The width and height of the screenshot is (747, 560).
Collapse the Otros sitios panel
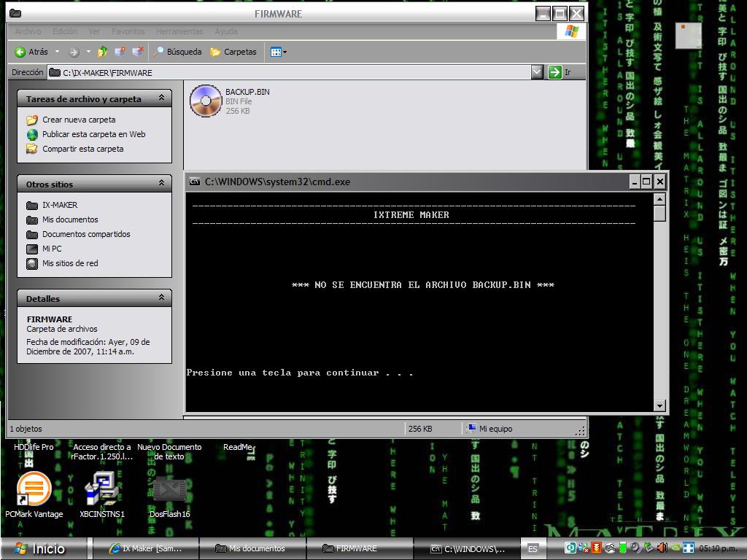click(161, 183)
